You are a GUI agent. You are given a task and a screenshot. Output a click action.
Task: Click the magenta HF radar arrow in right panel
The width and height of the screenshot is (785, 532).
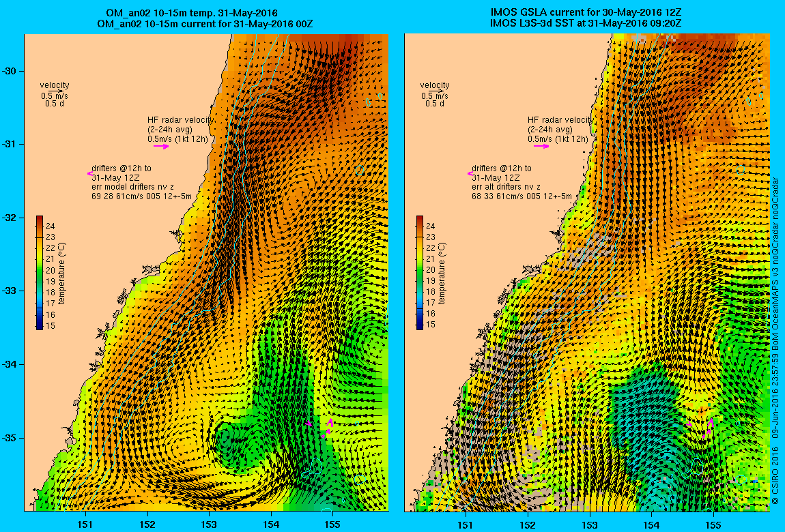tap(541, 147)
